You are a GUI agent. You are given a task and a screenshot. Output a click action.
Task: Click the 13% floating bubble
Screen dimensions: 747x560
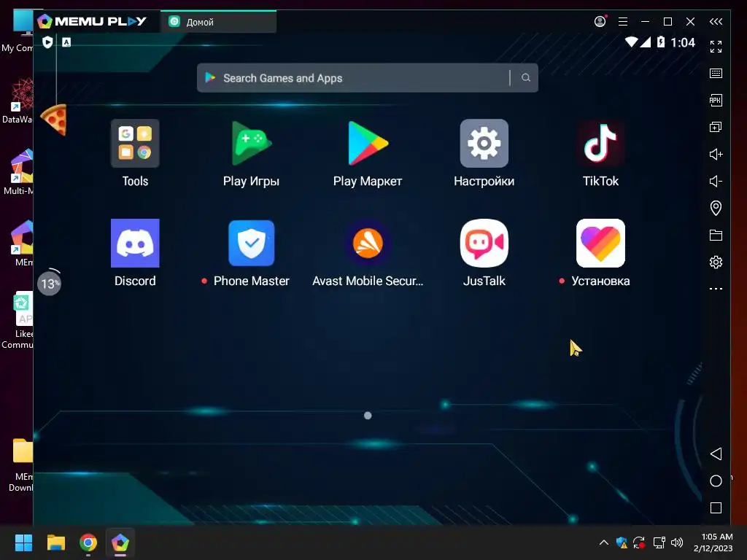pos(49,284)
